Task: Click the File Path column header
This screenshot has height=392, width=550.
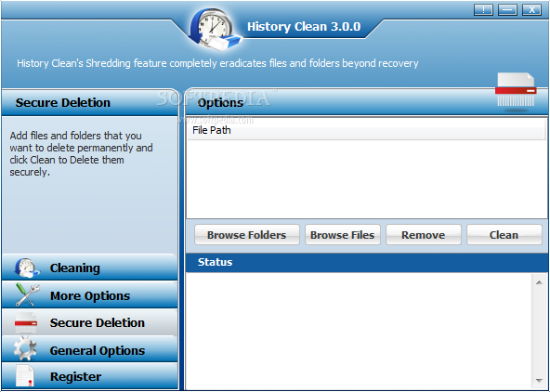Action: point(367,130)
